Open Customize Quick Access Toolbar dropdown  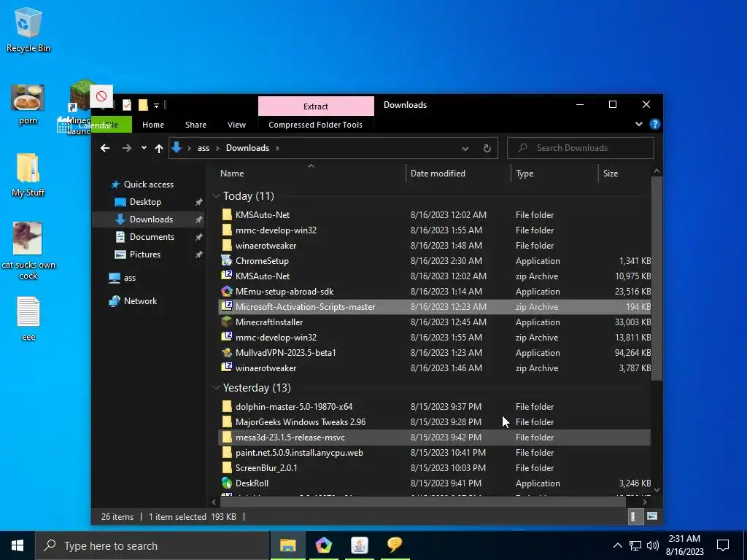click(x=156, y=105)
